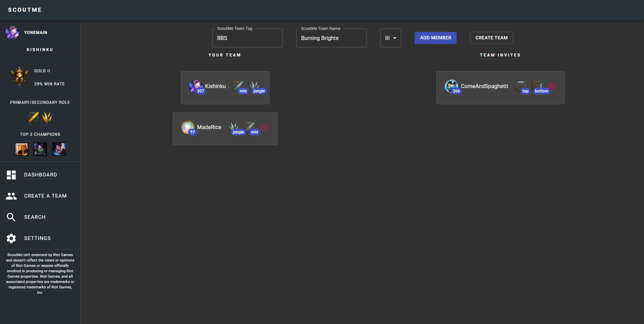Click the Dashboard grid icon
Screen dimensions: 644x324
click(11, 175)
